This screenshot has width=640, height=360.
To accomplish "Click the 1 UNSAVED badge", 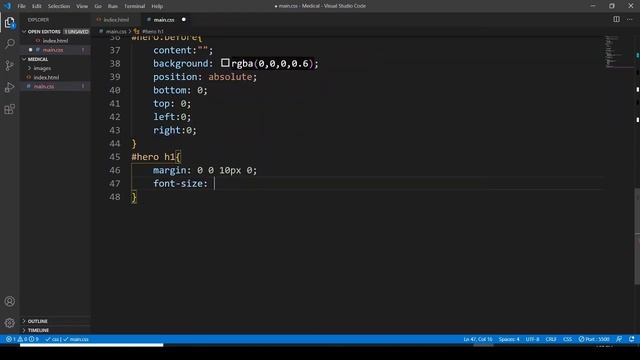I will click(76, 31).
